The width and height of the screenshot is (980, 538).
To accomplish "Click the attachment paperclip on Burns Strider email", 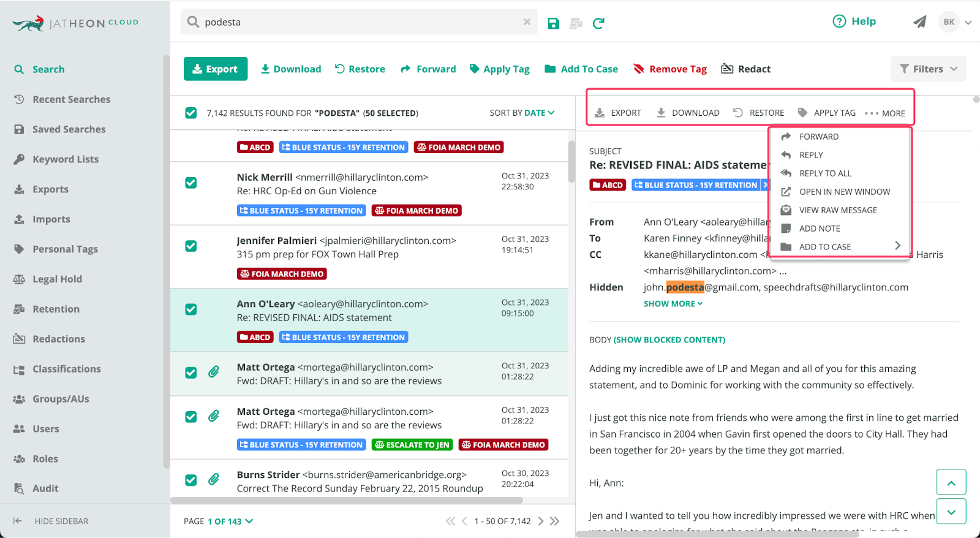I will (x=213, y=479).
